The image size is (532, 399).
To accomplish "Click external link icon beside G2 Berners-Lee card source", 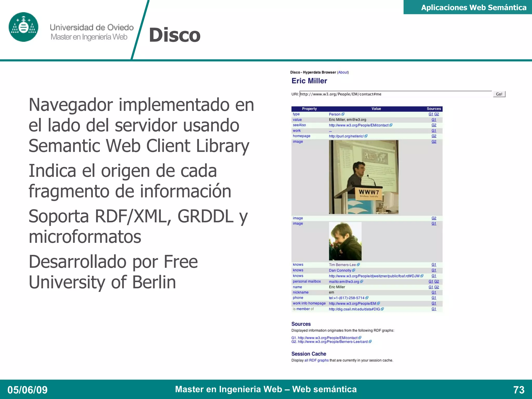I will click(x=370, y=342).
